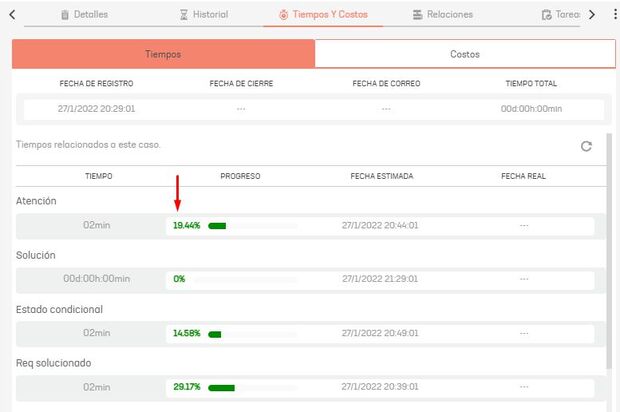Screen dimensions: 620x412
Task: Click estimated date 27/1/2022 20:39:01
Action: point(380,387)
